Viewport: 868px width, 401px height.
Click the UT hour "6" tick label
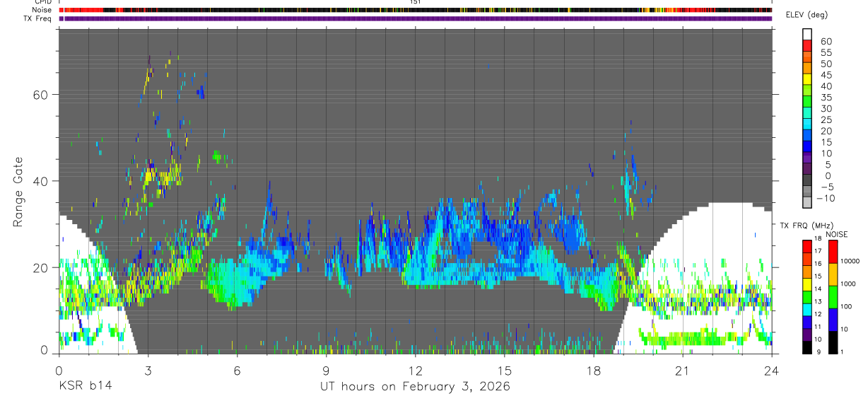237,371
